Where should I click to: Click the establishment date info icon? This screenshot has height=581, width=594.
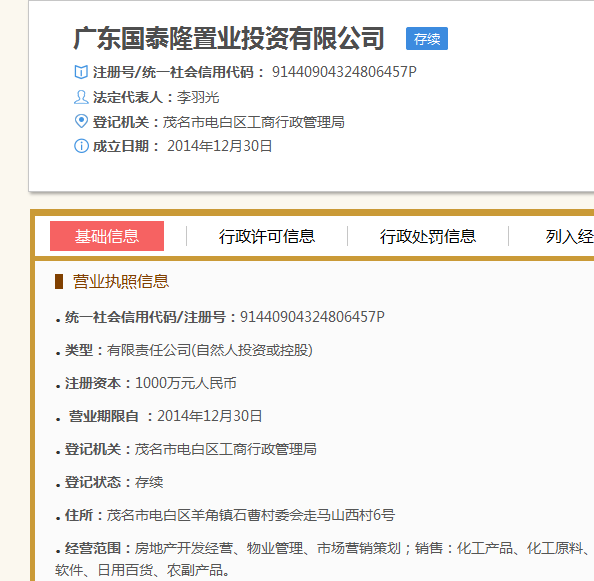[x=81, y=146]
